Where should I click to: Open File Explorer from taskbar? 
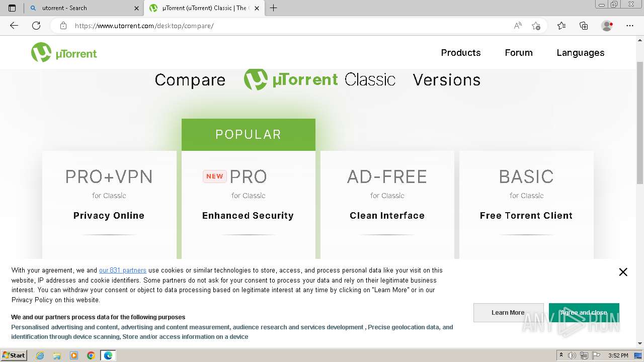pyautogui.click(x=57, y=355)
